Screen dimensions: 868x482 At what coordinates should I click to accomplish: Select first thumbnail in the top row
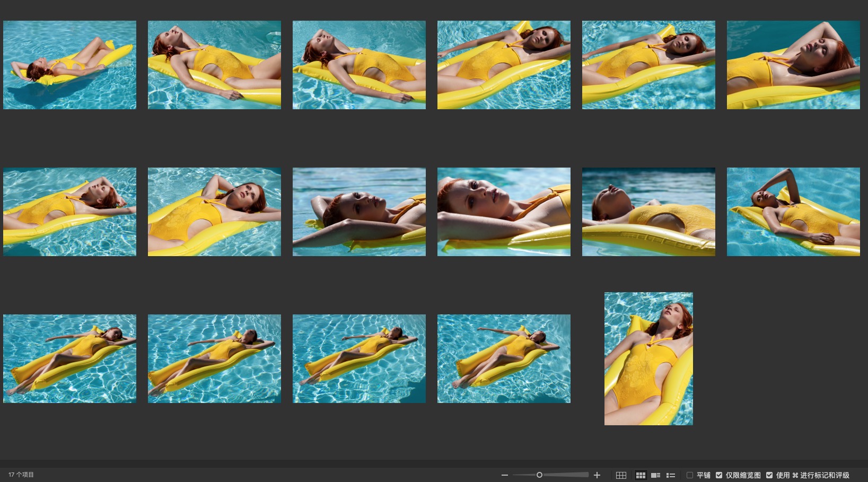[x=69, y=65]
